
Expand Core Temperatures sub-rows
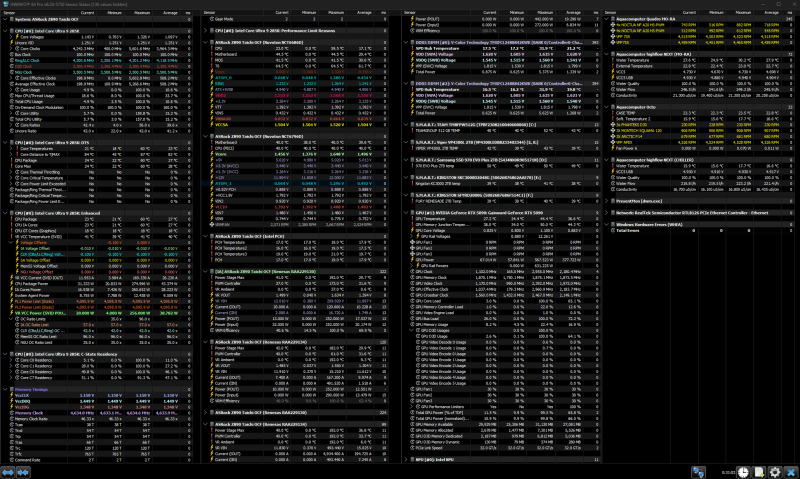coord(11,148)
